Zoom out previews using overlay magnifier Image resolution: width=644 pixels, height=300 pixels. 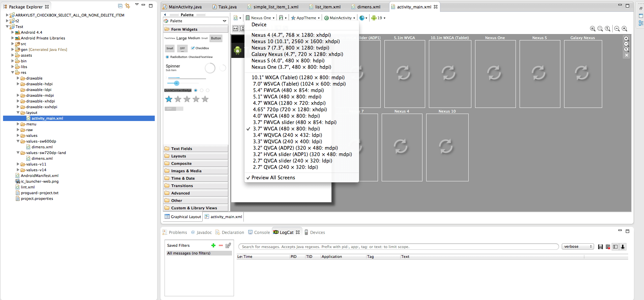click(626, 44)
